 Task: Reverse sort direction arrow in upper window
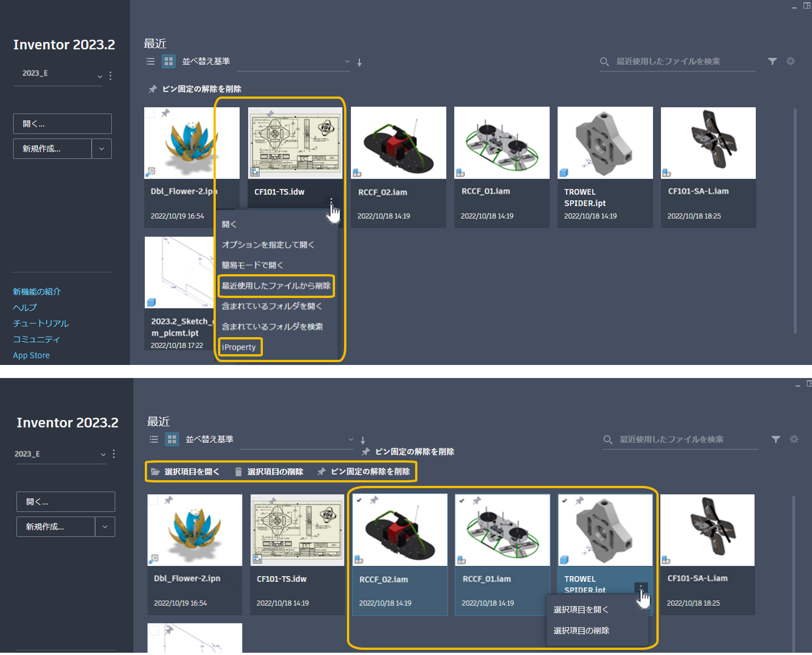click(x=359, y=62)
